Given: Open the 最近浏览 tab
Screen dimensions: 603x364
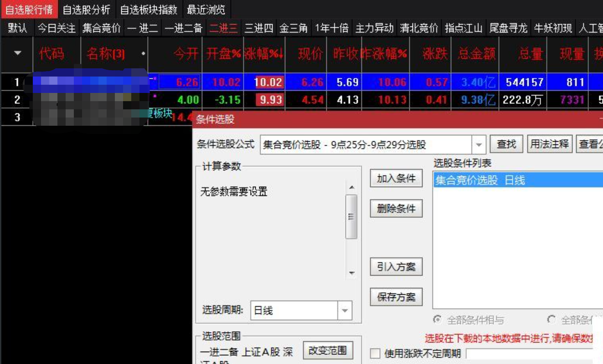Looking at the screenshot, I should pos(206,9).
